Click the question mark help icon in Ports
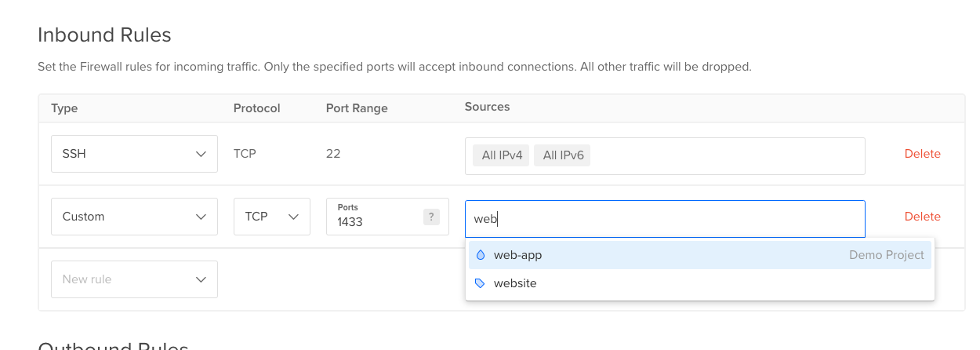 coord(431,217)
